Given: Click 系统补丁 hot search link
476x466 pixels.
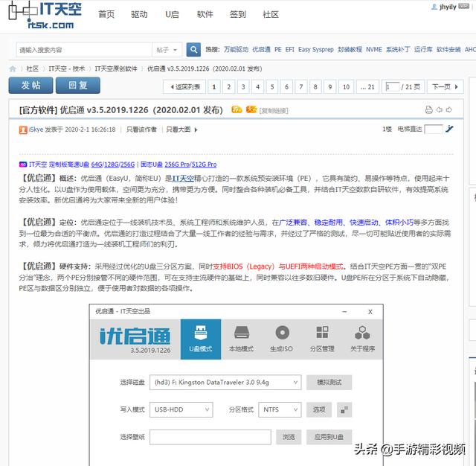Looking at the screenshot, I should click(x=398, y=50).
